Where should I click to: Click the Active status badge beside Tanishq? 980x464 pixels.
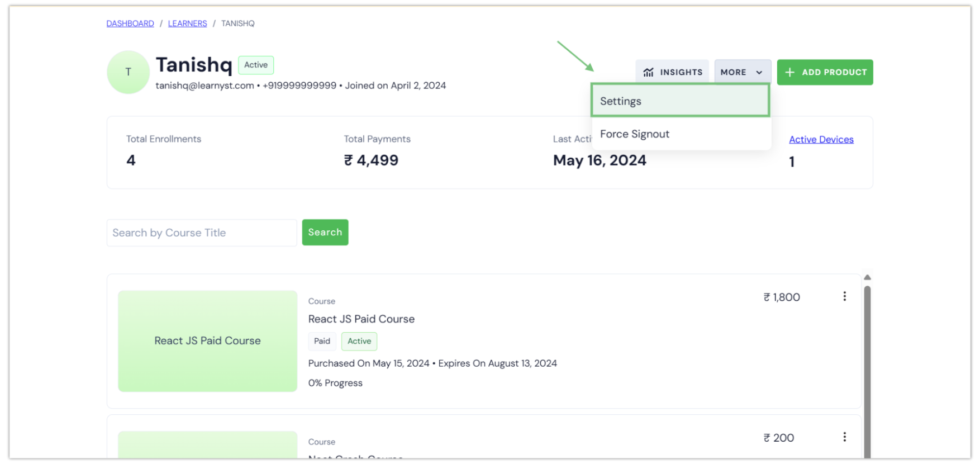(x=256, y=65)
